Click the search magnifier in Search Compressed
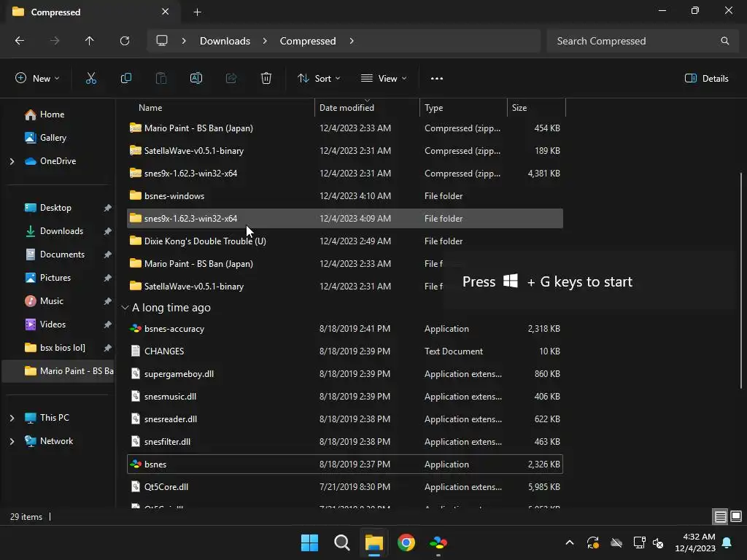Screen dimensions: 747x560 (x=724, y=41)
